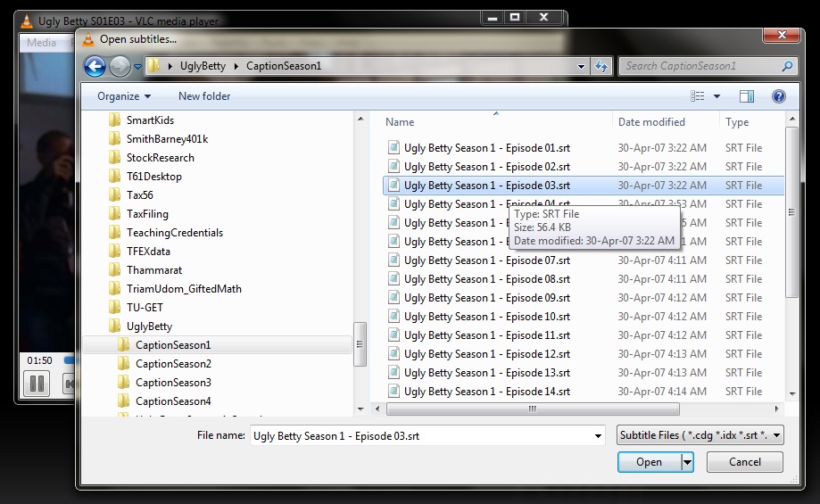Image resolution: width=820 pixels, height=504 pixels.
Task: Open the Media menu in VLC
Action: click(x=41, y=42)
